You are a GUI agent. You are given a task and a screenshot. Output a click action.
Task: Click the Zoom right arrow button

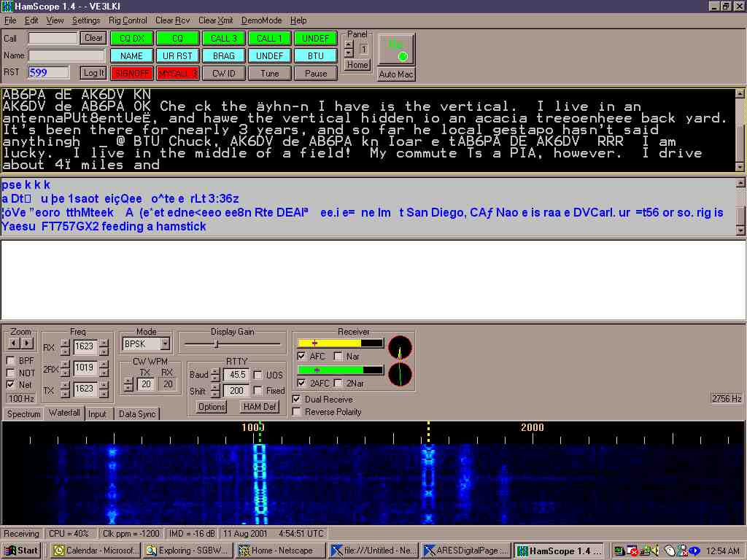(28, 343)
